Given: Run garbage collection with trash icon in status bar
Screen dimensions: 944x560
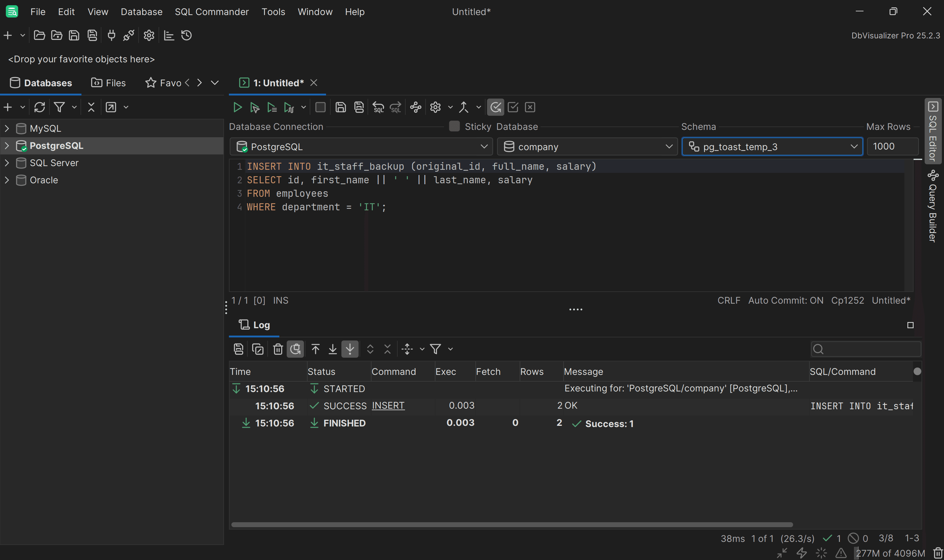Looking at the screenshot, I should (938, 553).
